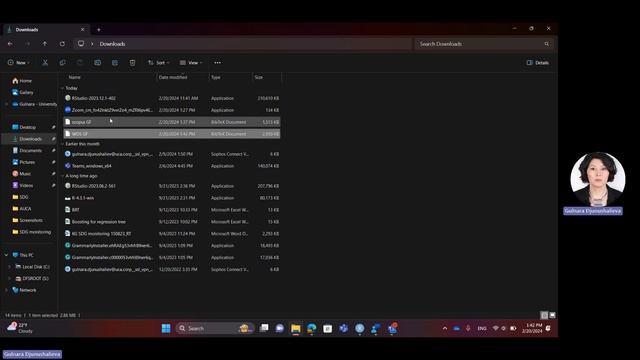This screenshot has height=360, width=640.
Task: Click the Paste icon in toolbar
Action: [80, 62]
